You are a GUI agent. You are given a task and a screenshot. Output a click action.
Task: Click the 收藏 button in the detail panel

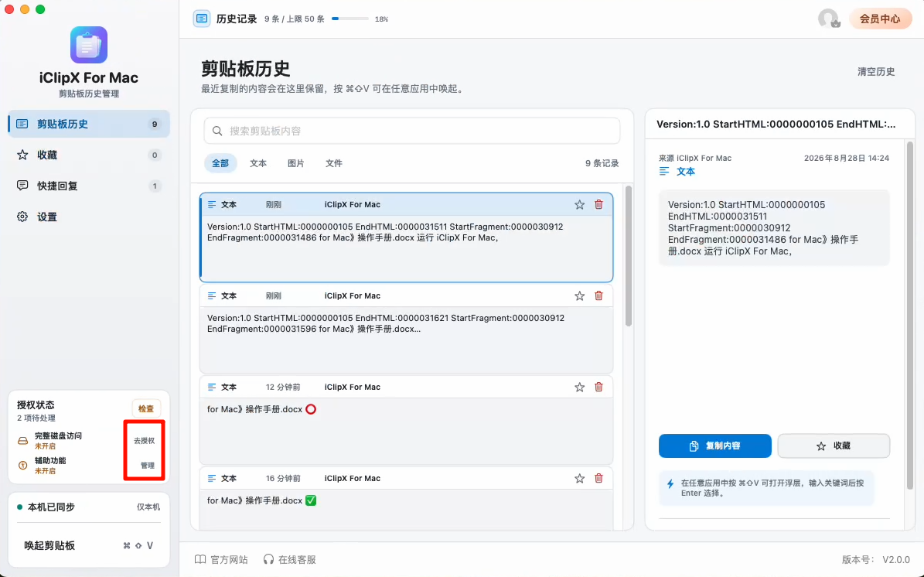(834, 446)
